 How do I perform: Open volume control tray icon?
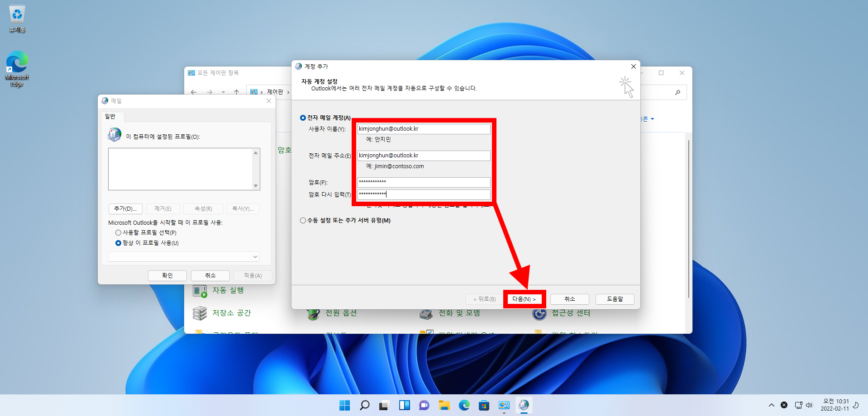pos(809,405)
